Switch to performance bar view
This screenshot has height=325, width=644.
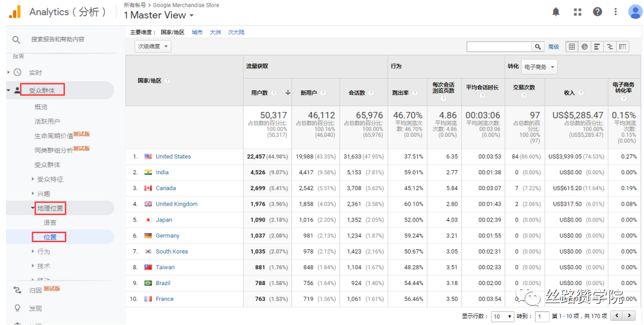(x=597, y=47)
